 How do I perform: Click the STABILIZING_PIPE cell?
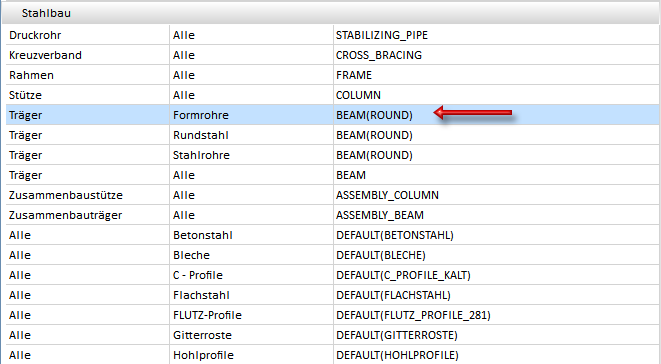click(x=496, y=35)
